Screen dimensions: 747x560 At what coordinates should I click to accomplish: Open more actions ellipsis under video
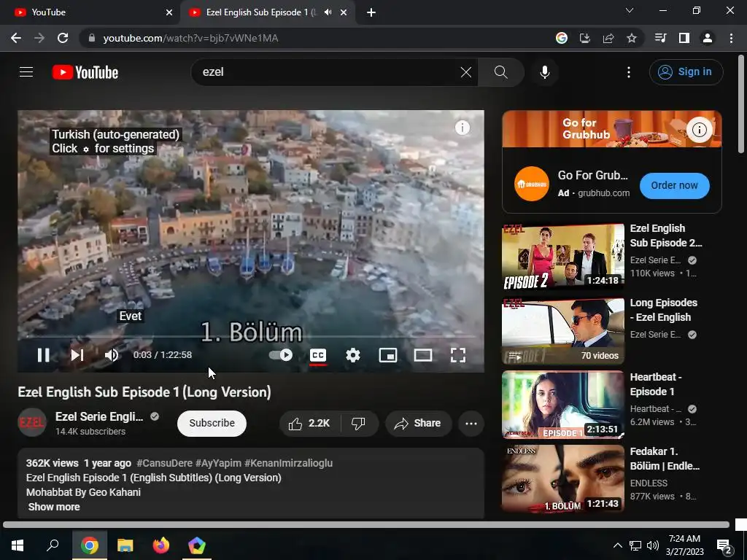471,424
